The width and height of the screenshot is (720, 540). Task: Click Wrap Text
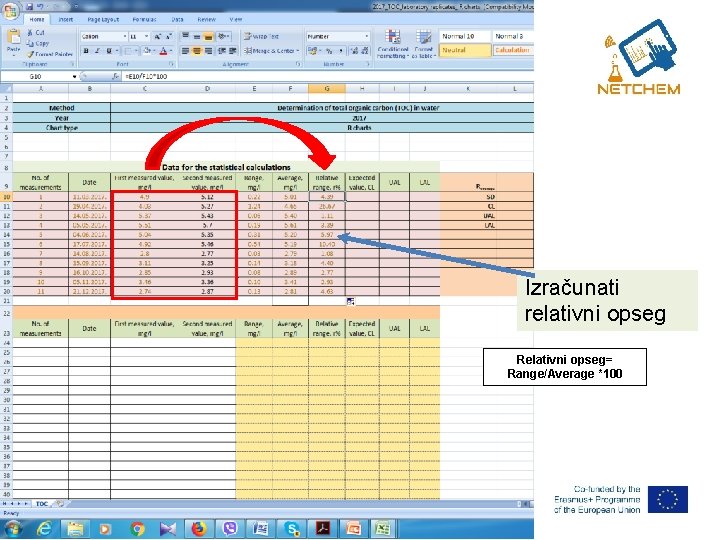point(261,36)
